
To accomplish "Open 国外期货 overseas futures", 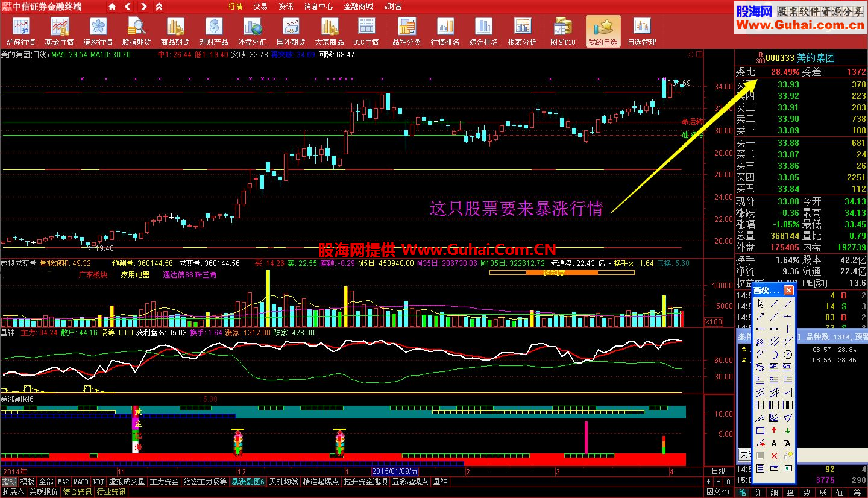I will (x=291, y=32).
